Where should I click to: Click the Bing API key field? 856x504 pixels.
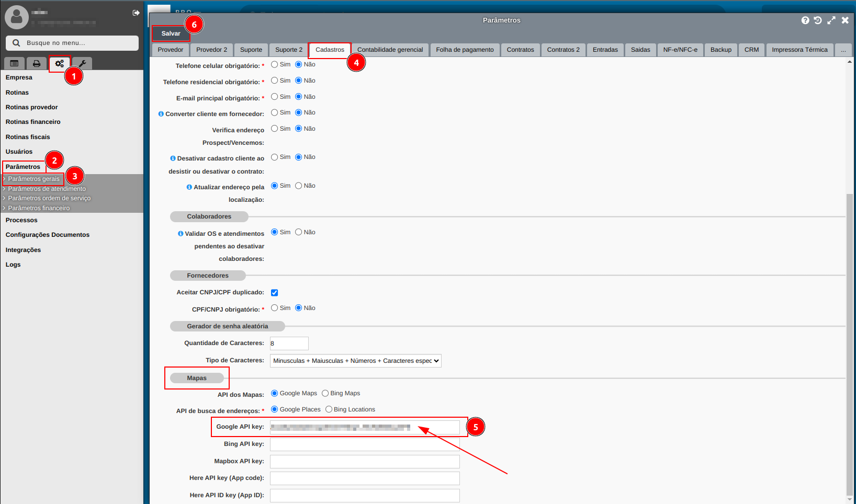(x=365, y=444)
